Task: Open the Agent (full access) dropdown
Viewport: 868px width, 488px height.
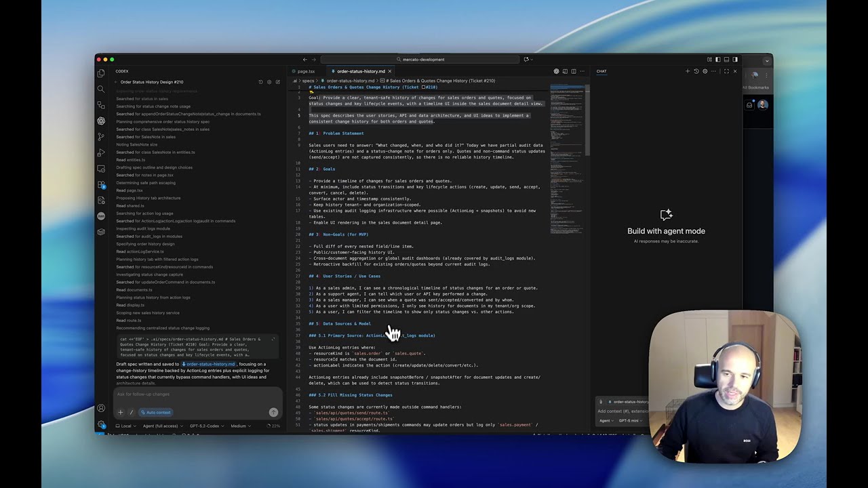Action: (163, 426)
